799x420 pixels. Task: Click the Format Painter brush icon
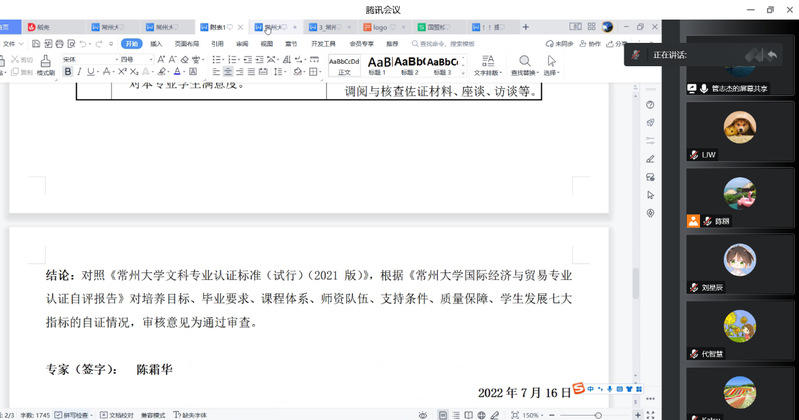[x=46, y=64]
